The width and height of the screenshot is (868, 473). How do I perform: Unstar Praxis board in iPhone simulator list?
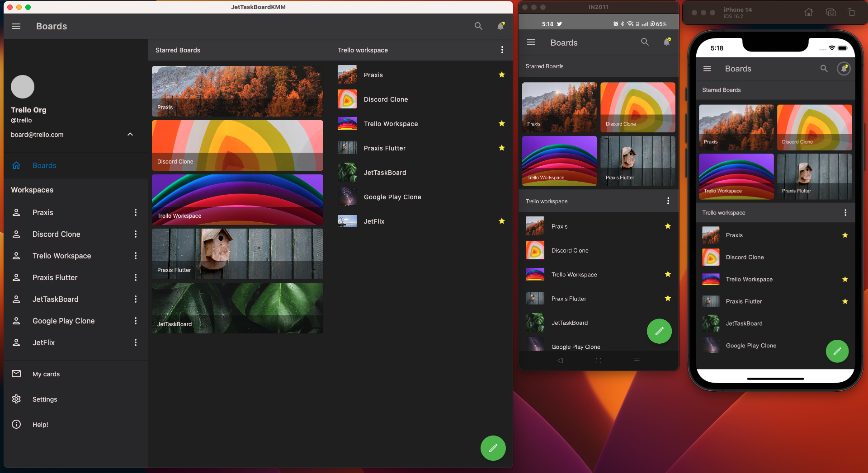(845, 235)
